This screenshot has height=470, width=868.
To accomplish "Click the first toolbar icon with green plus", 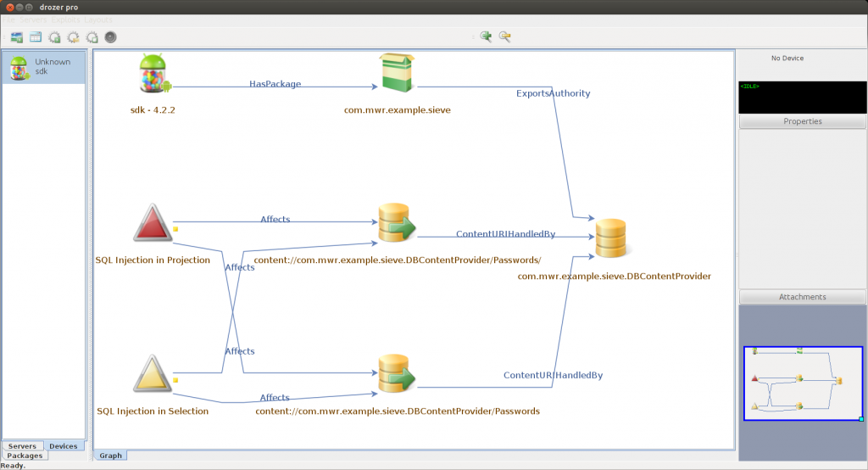I will [x=17, y=37].
